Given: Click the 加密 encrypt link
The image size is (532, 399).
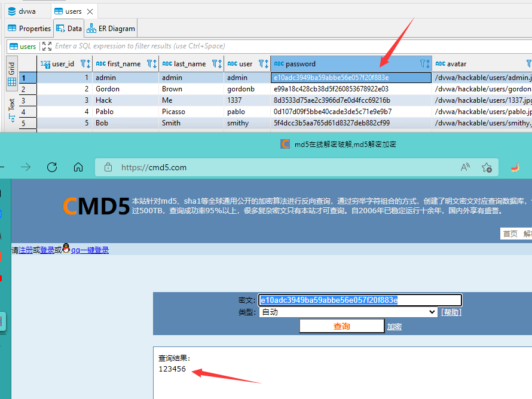Looking at the screenshot, I should [395, 327].
